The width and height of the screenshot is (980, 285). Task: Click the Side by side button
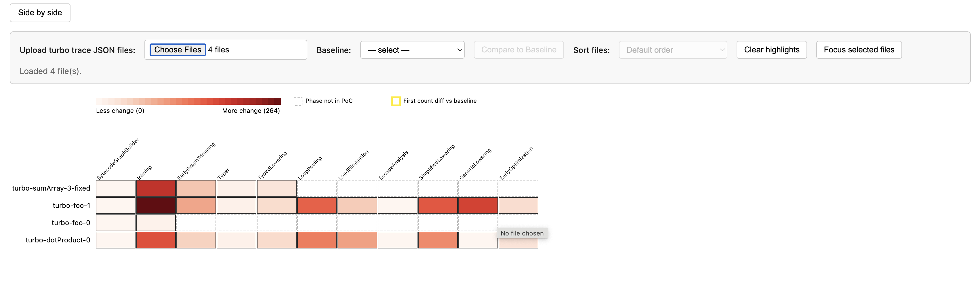(x=40, y=13)
